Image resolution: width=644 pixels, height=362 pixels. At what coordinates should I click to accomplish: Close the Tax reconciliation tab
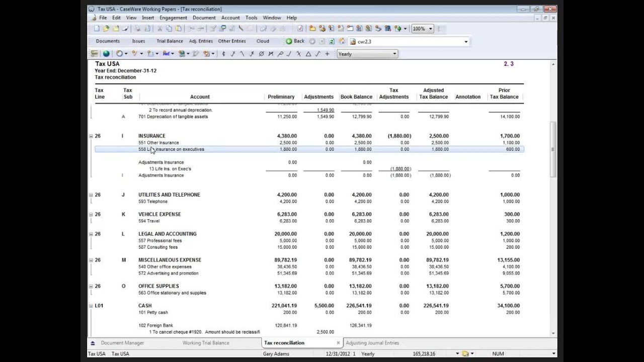[x=338, y=343]
